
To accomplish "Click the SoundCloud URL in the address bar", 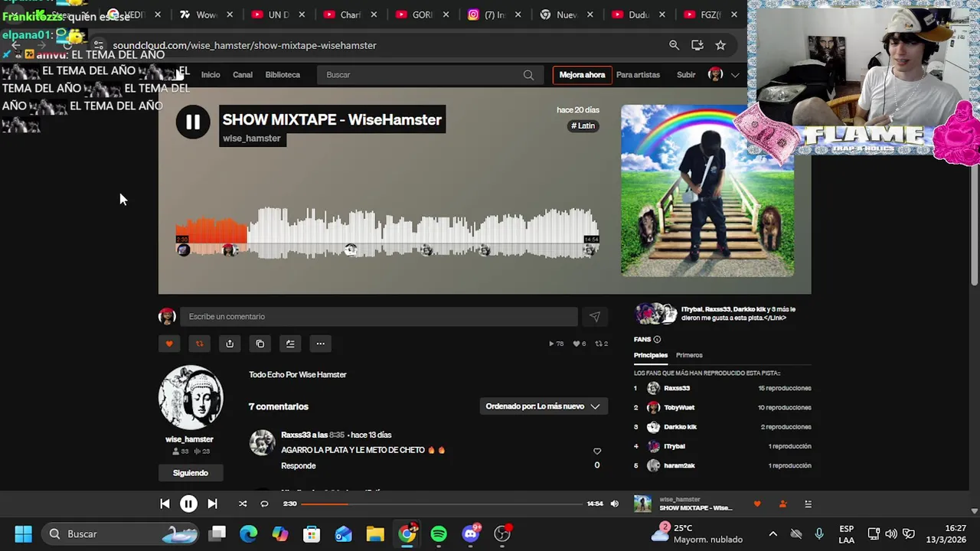I will coord(244,45).
